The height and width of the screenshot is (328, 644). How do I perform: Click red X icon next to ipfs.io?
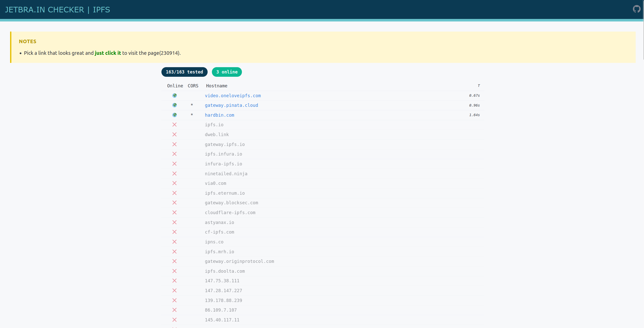[x=175, y=124]
